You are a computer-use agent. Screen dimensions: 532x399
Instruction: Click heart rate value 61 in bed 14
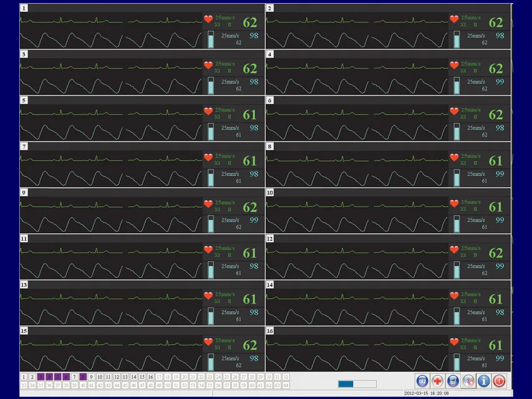[496, 299]
